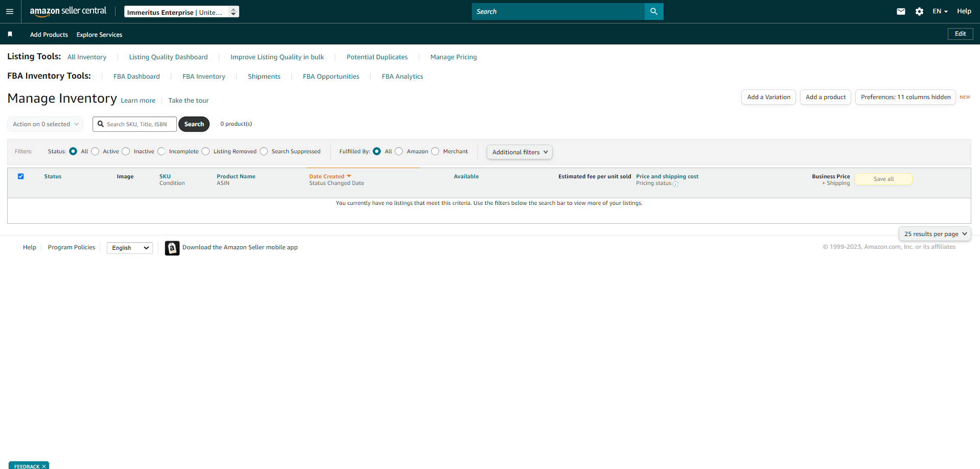Open FBA Inventory
This screenshot has width=980, height=469.
coord(204,77)
